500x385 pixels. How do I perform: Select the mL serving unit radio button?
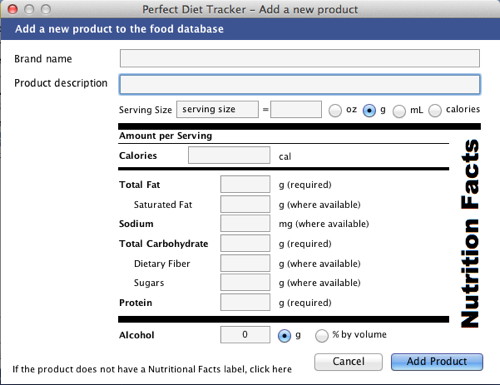pyautogui.click(x=399, y=111)
